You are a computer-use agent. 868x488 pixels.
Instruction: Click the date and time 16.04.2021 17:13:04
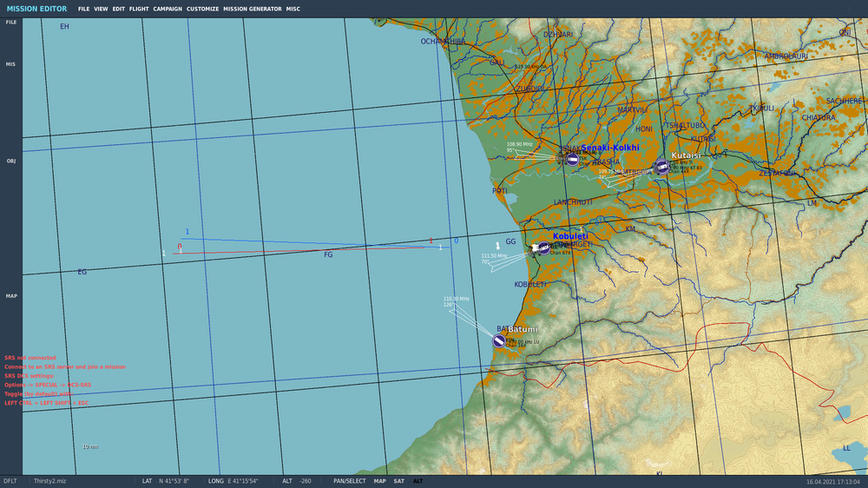pyautogui.click(x=832, y=483)
